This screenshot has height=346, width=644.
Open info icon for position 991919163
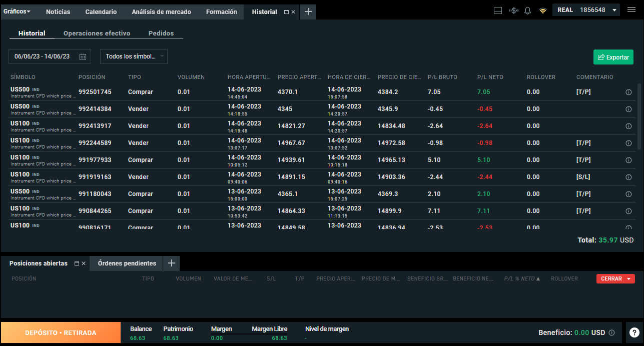tap(628, 177)
